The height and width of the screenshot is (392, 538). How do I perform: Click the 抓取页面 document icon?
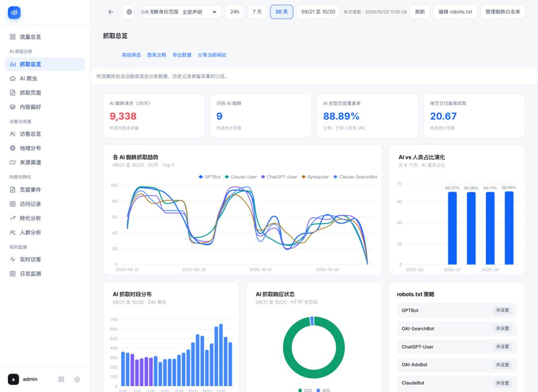(x=12, y=93)
